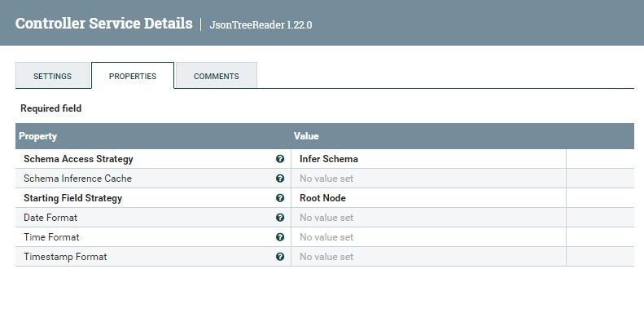Click the JsonTreeReader 1.22.0 title text
This screenshot has width=644, height=322.
pyautogui.click(x=261, y=24)
